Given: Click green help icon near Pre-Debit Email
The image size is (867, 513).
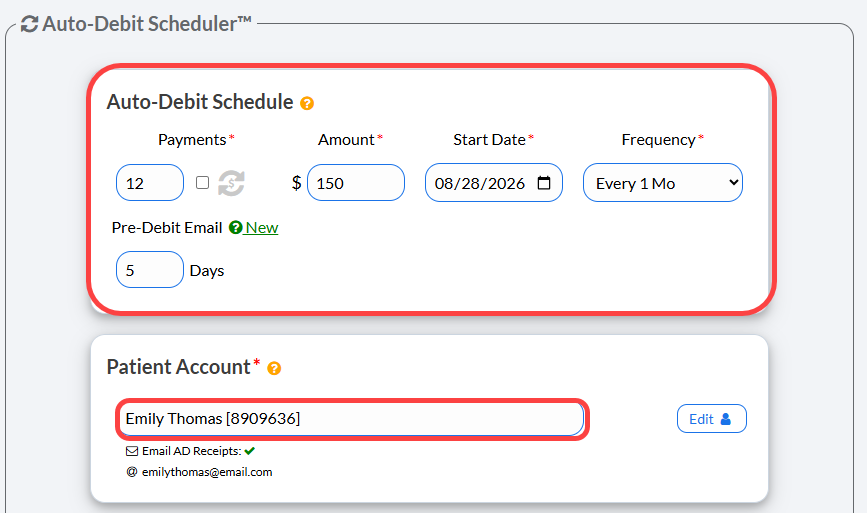Looking at the screenshot, I should pos(236,227).
